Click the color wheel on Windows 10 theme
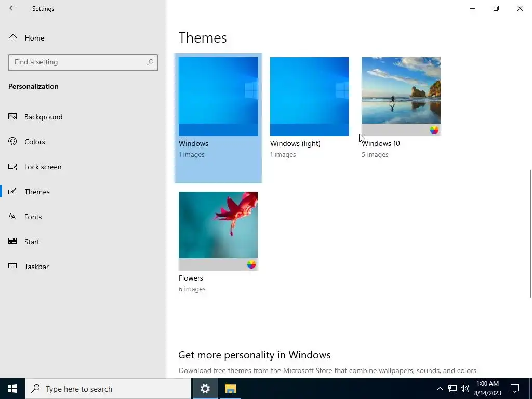Image resolution: width=532 pixels, height=399 pixels. tap(434, 130)
